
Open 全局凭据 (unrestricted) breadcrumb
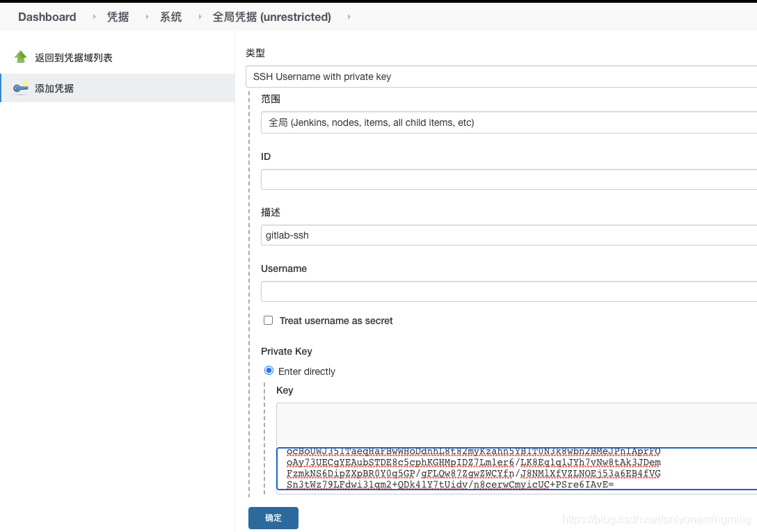(272, 17)
